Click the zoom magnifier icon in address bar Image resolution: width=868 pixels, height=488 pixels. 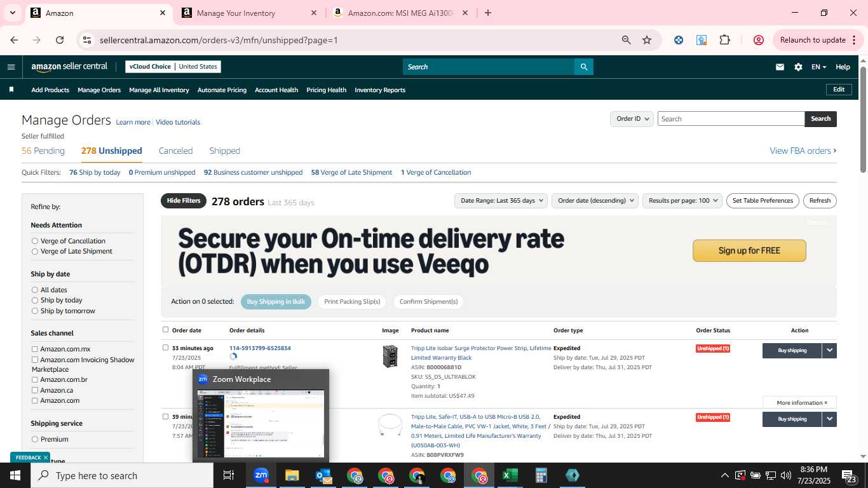[x=627, y=40]
